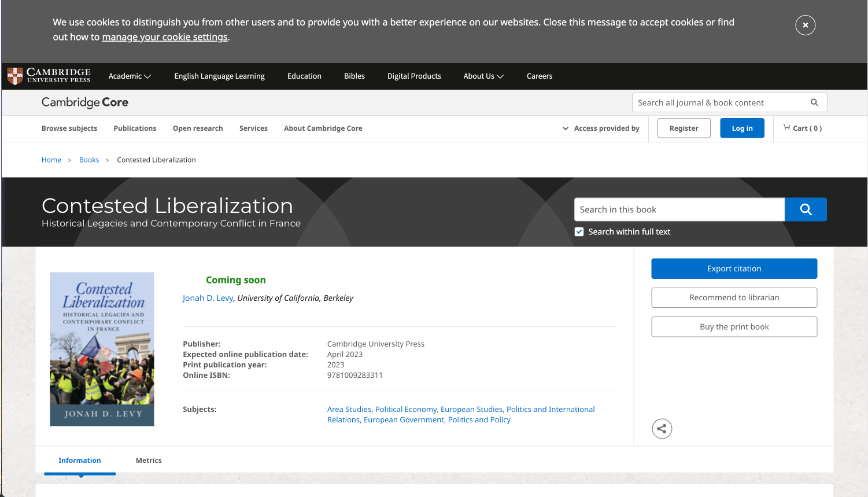Open Browse subjects menu
The width and height of the screenshot is (868, 497).
point(69,128)
